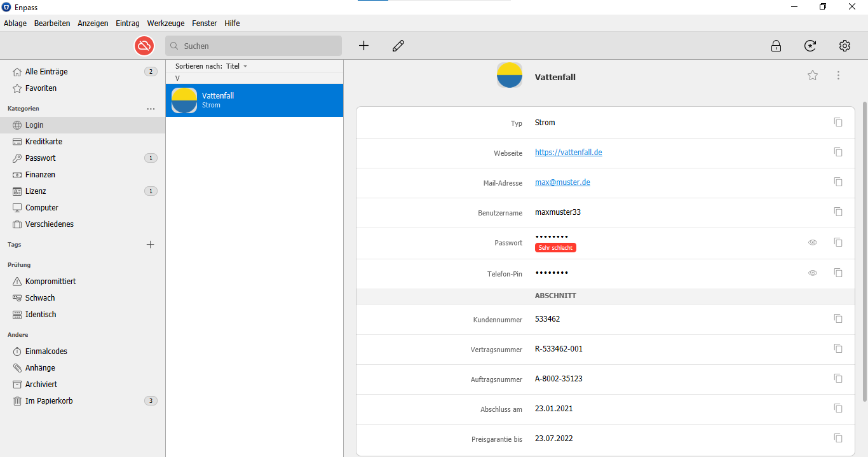The width and height of the screenshot is (868, 457).
Task: Add a new entry with plus icon
Action: 363,46
